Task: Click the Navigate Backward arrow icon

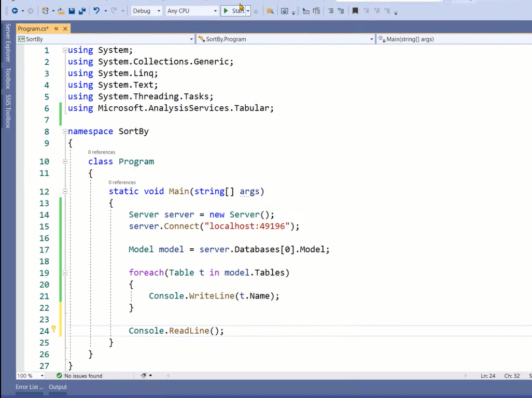Action: pos(15,11)
